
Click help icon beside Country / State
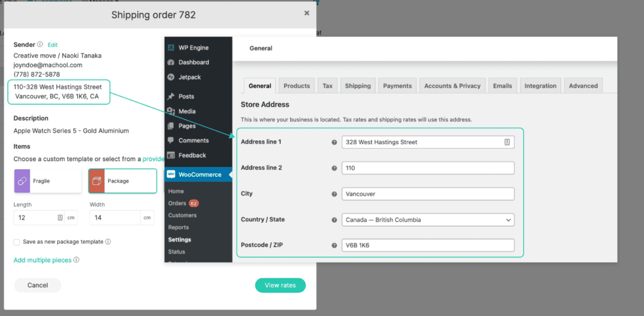tap(334, 220)
